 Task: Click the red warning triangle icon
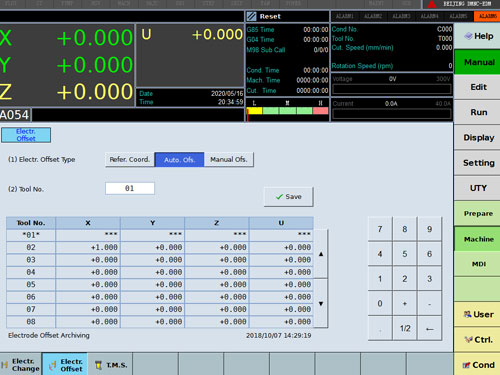432,4
